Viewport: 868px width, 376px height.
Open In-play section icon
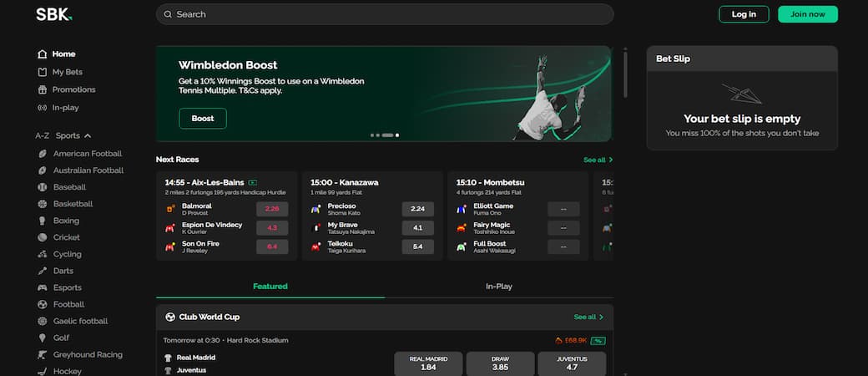tap(43, 108)
